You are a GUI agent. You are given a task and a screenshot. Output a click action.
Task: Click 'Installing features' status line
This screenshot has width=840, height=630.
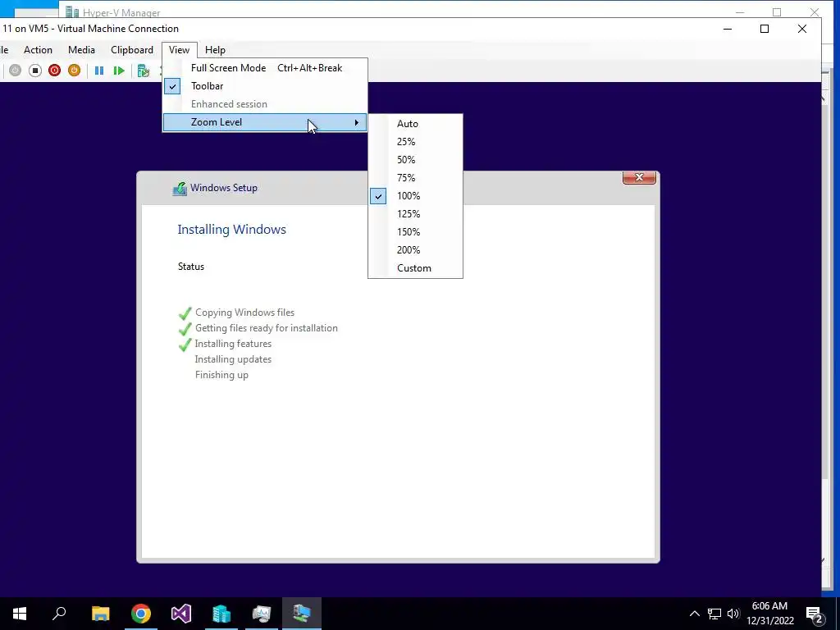[x=233, y=344]
